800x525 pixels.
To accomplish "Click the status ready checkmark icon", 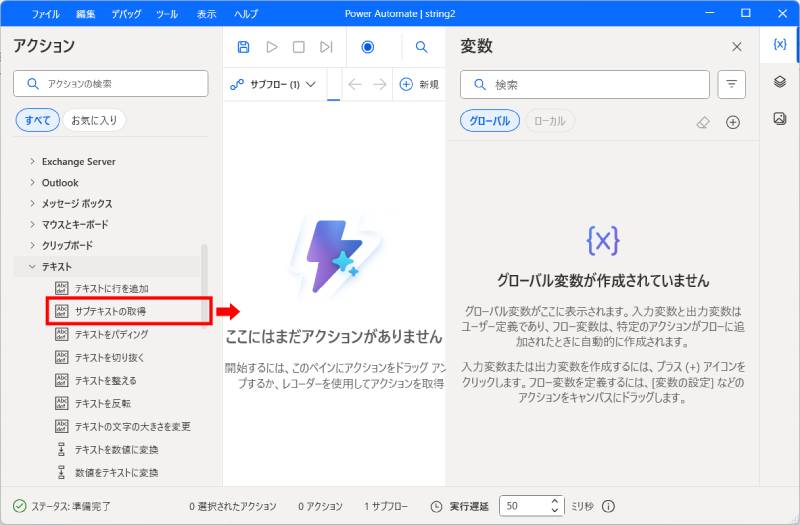I will (19, 506).
